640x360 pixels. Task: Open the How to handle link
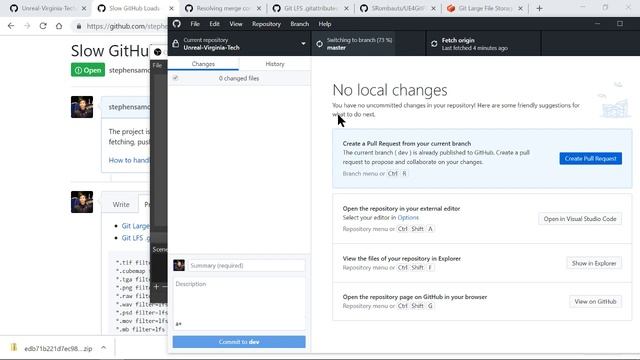click(129, 160)
